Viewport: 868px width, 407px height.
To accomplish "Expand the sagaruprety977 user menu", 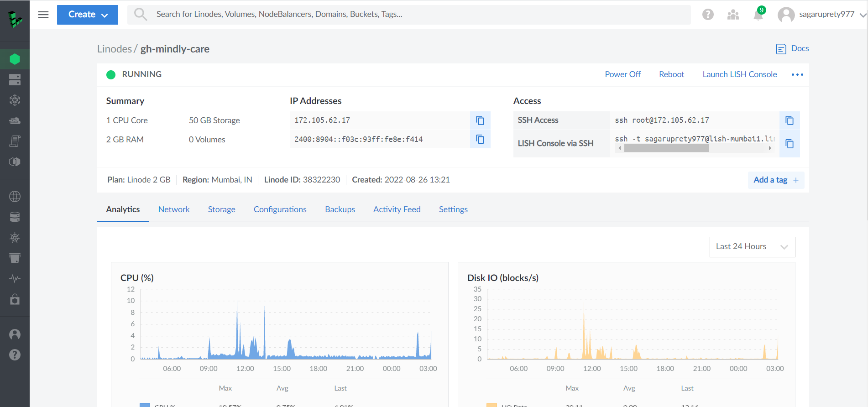I will pos(822,15).
